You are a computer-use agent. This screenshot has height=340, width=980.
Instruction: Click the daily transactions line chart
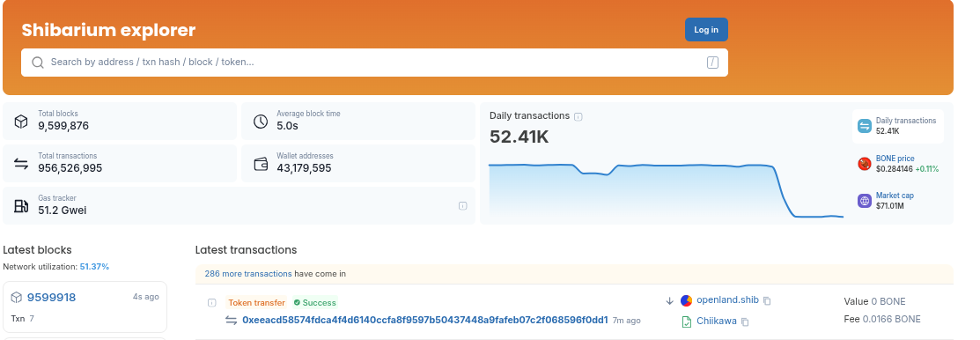(x=667, y=189)
